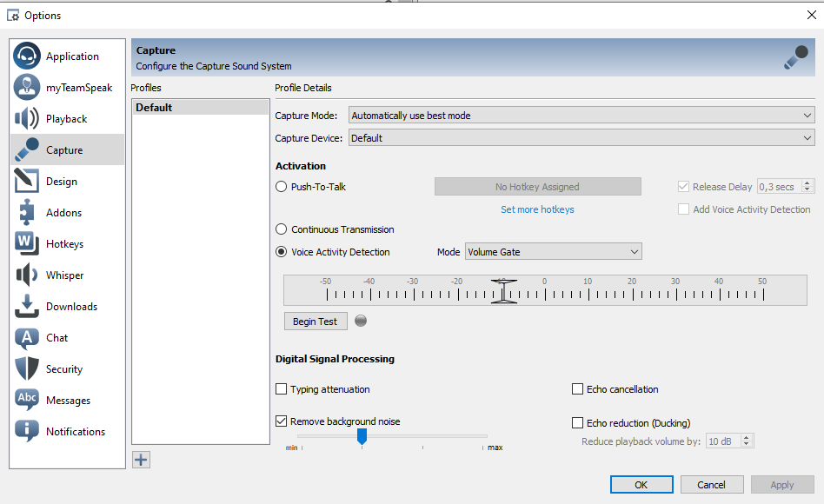Click the Playback speaker icon
The image size is (824, 504).
pyautogui.click(x=27, y=118)
